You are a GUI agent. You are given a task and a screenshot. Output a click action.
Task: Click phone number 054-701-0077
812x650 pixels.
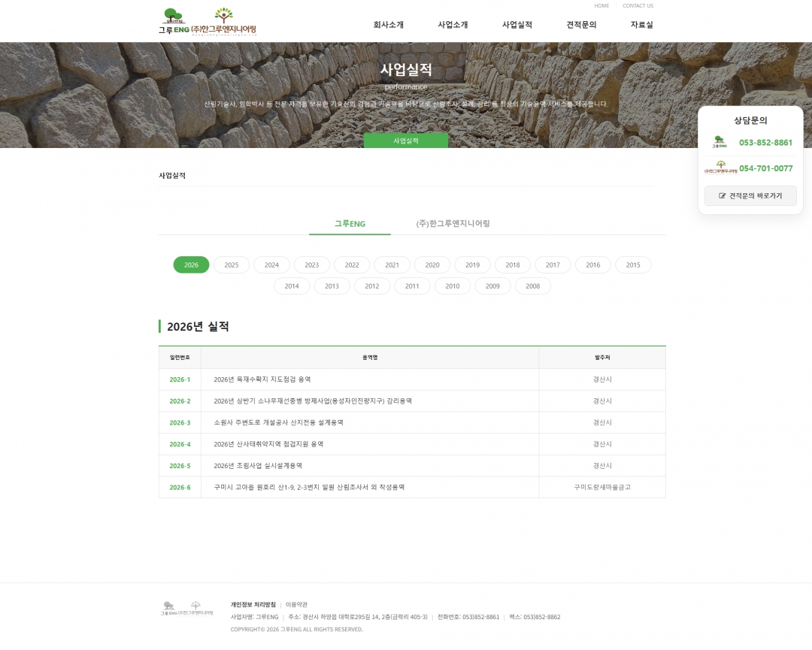(x=765, y=168)
